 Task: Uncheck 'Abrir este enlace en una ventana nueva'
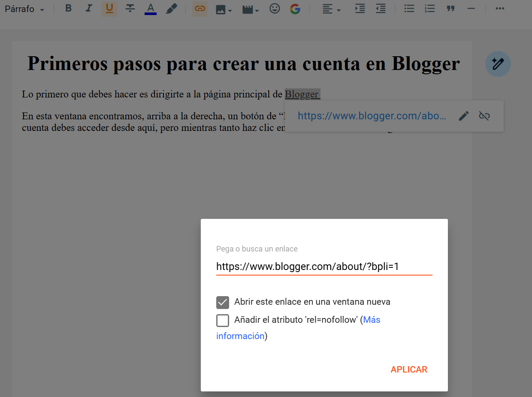coord(223,302)
